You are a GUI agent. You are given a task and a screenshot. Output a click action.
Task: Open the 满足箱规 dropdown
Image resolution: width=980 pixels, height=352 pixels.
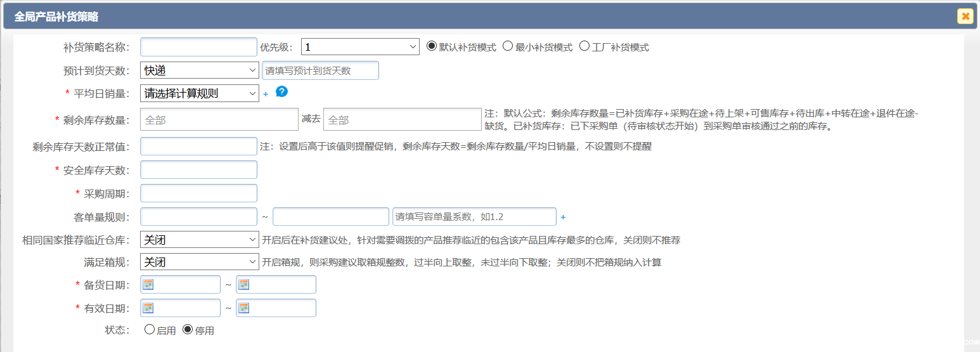pos(199,262)
